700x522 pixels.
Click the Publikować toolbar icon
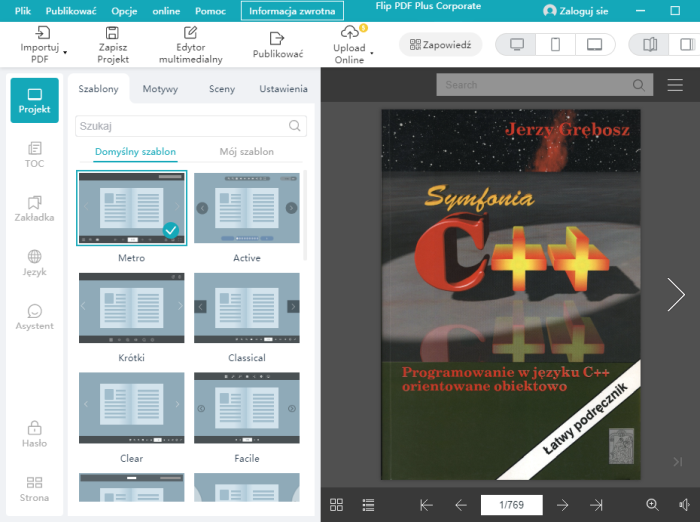click(277, 38)
